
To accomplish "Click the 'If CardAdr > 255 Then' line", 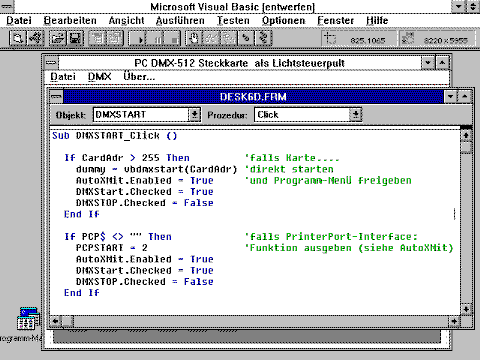I will click(x=127, y=158).
